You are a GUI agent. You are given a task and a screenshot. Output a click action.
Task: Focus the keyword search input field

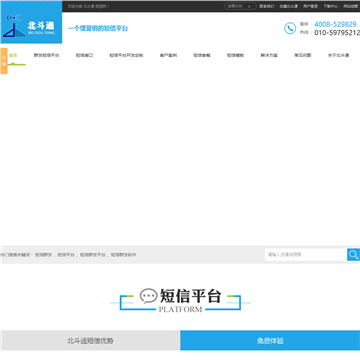point(306,255)
